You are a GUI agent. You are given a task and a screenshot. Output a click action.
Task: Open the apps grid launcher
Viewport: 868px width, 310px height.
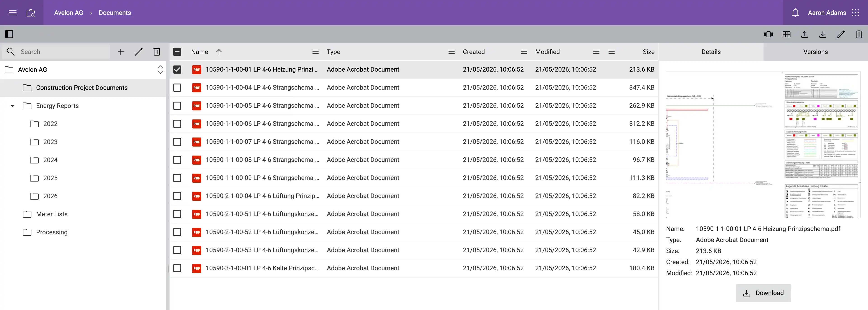(x=855, y=13)
